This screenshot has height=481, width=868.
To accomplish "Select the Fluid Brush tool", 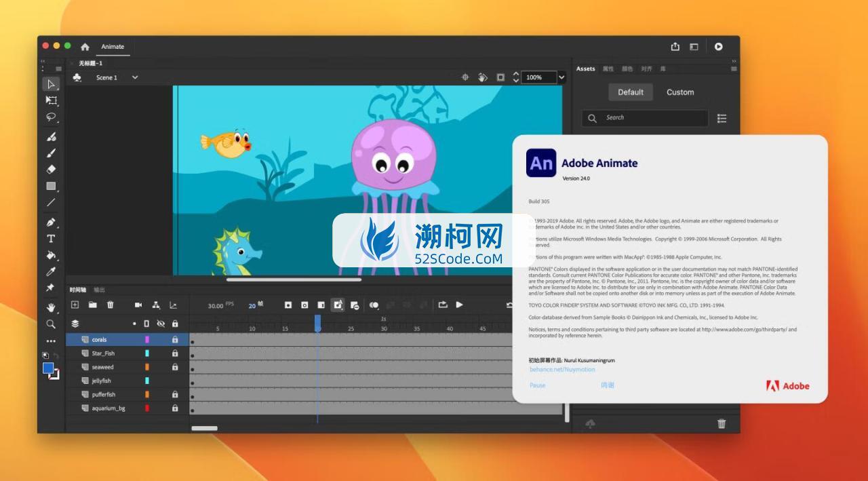I will [x=51, y=136].
